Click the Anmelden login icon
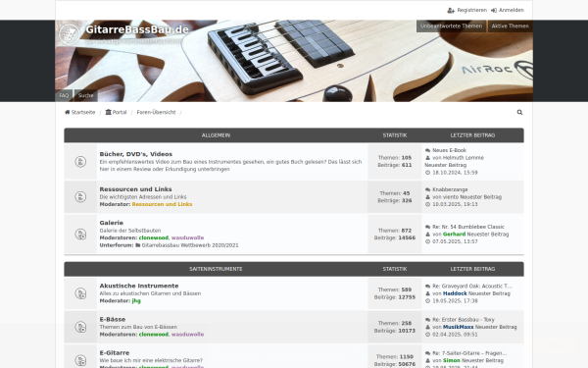588x368 pixels. [x=494, y=10]
